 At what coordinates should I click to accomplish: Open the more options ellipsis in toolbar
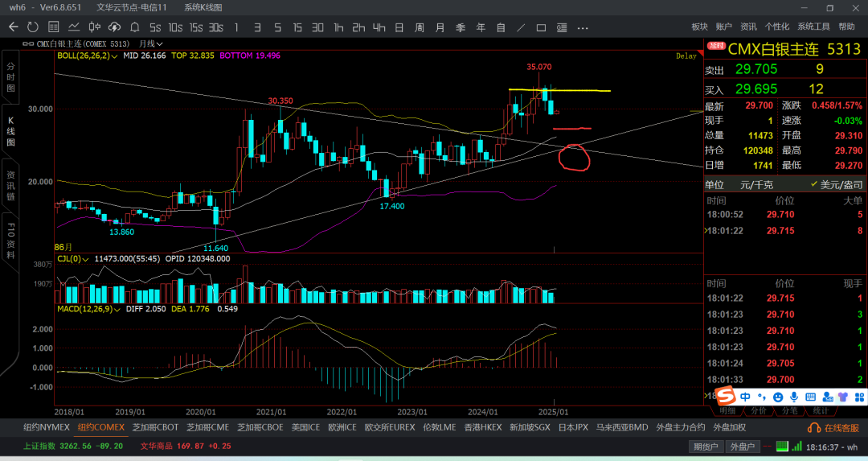point(583,27)
